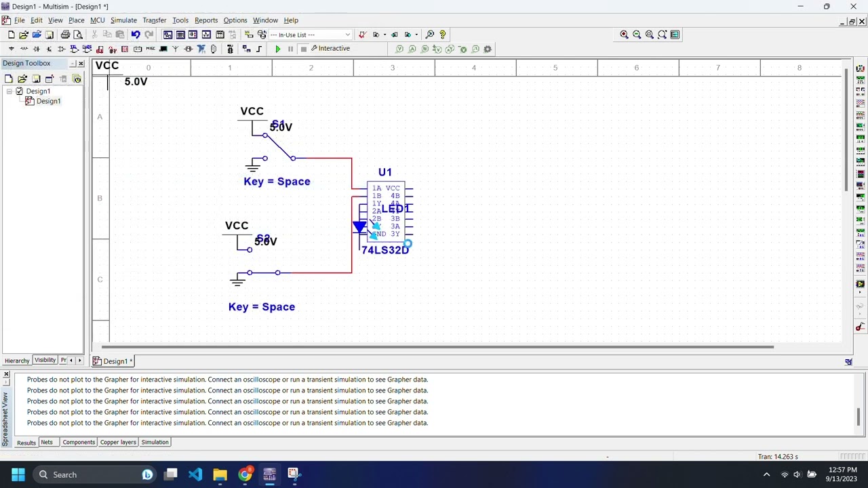Place Basic resistor component icon

[x=24, y=49]
